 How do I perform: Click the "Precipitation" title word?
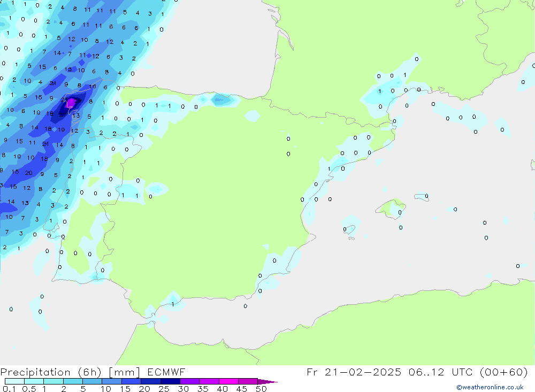35,372
